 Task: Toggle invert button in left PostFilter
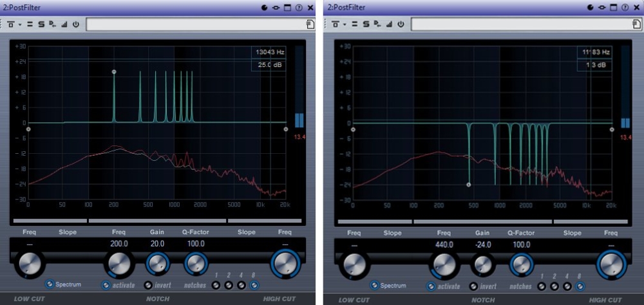pyautogui.click(x=148, y=285)
